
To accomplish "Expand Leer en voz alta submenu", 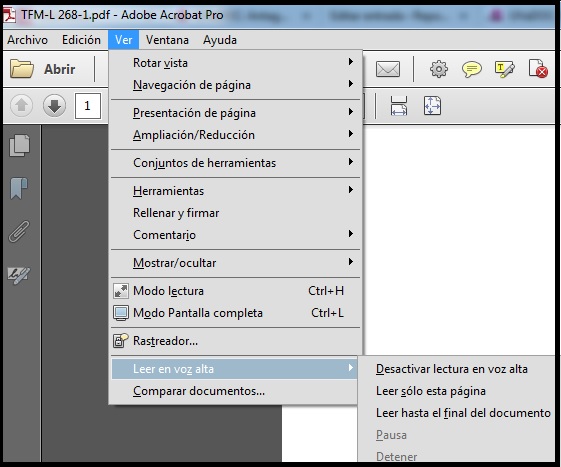I will 234,369.
